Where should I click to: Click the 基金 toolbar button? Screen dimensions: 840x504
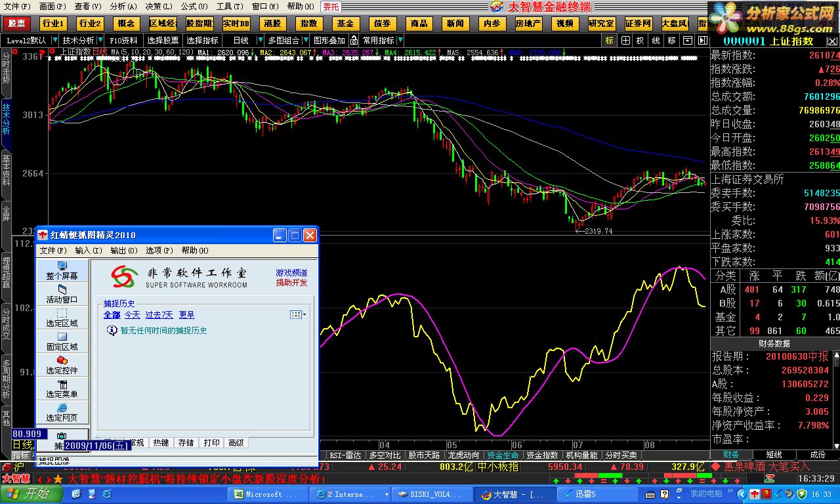pos(345,24)
